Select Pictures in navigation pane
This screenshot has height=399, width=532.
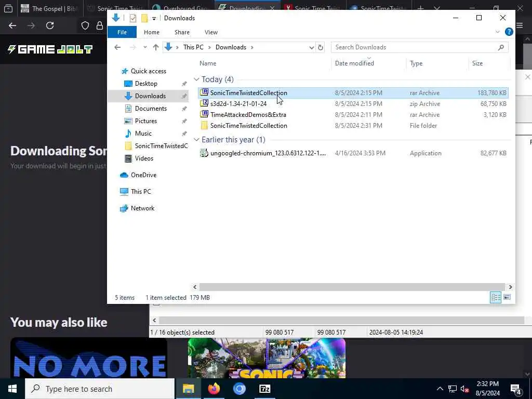(x=146, y=121)
